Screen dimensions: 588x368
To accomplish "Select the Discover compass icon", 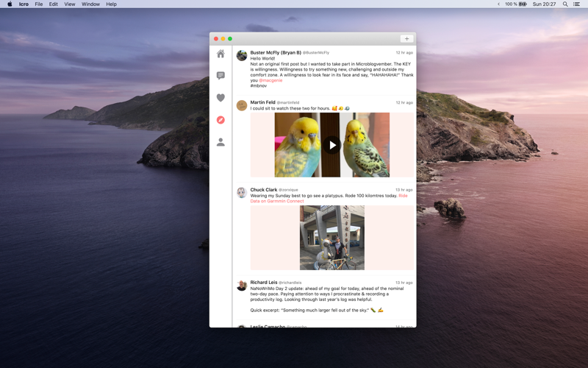I will (220, 120).
